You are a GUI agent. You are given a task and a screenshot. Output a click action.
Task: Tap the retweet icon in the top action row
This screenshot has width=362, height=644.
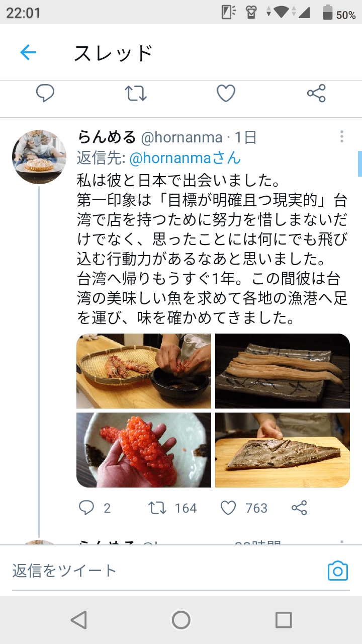point(136,93)
